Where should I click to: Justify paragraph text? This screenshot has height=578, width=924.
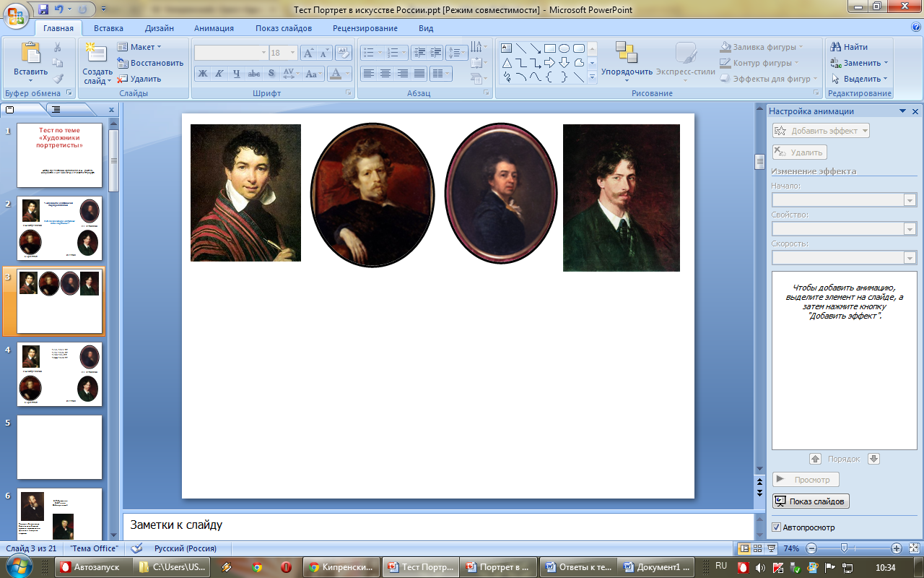click(x=419, y=74)
